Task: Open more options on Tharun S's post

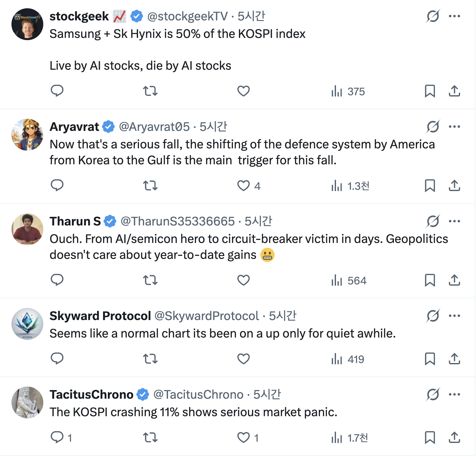Action: (454, 221)
